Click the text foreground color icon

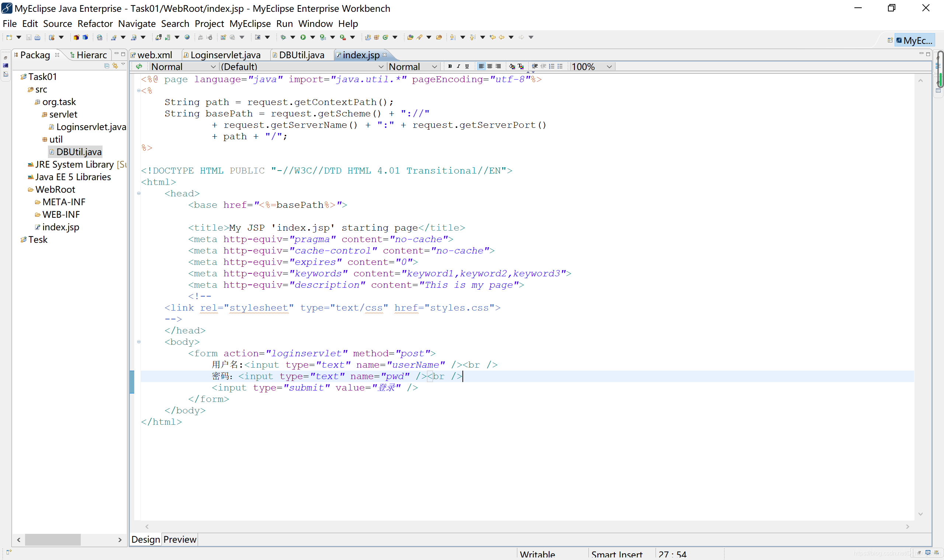pos(521,66)
